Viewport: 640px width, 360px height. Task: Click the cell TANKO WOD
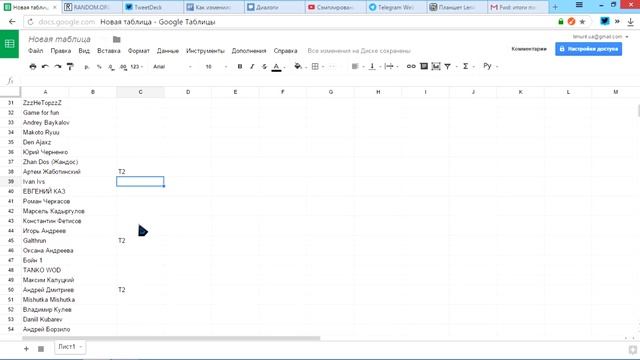coord(45,270)
